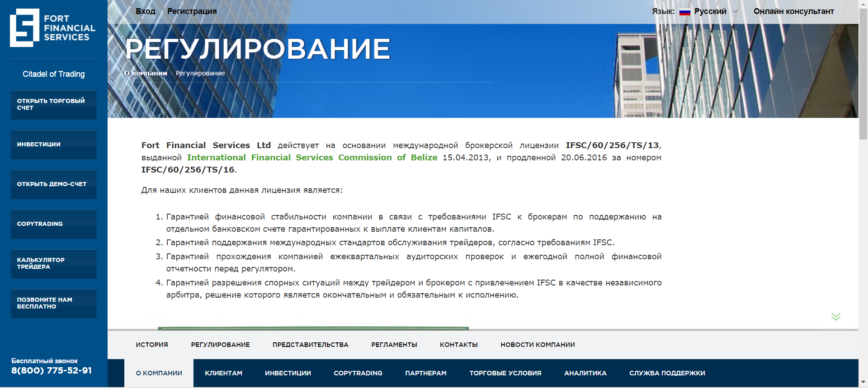The width and height of the screenshot is (868, 388).
Task: Open the История submenu tab
Action: click(152, 345)
